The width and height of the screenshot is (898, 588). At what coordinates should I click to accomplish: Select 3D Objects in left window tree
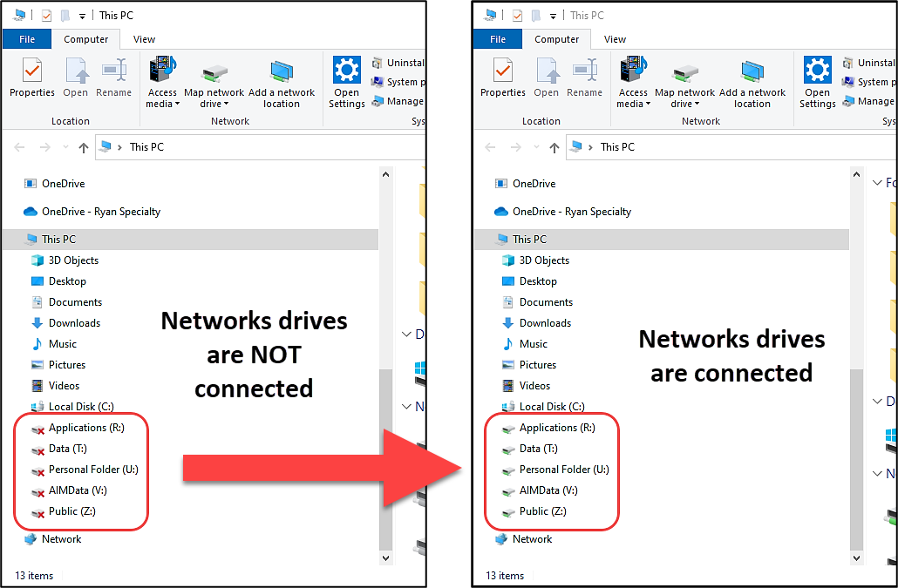(65, 260)
